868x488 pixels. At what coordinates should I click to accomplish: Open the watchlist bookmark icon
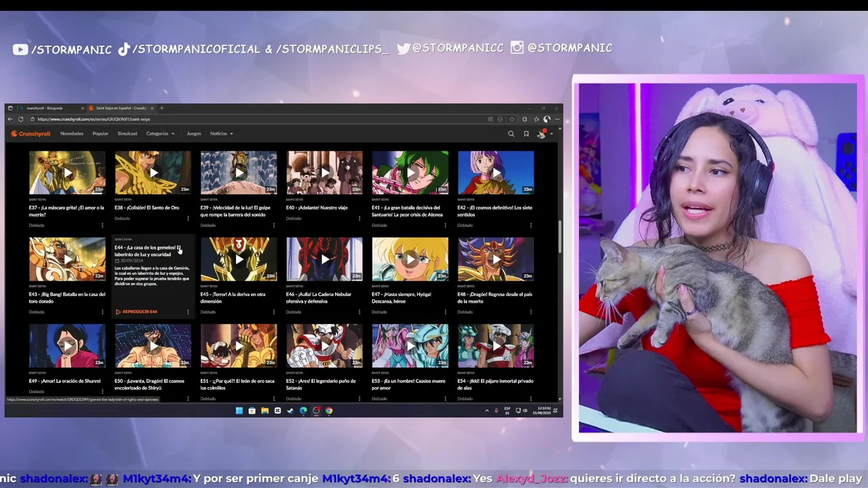point(526,134)
